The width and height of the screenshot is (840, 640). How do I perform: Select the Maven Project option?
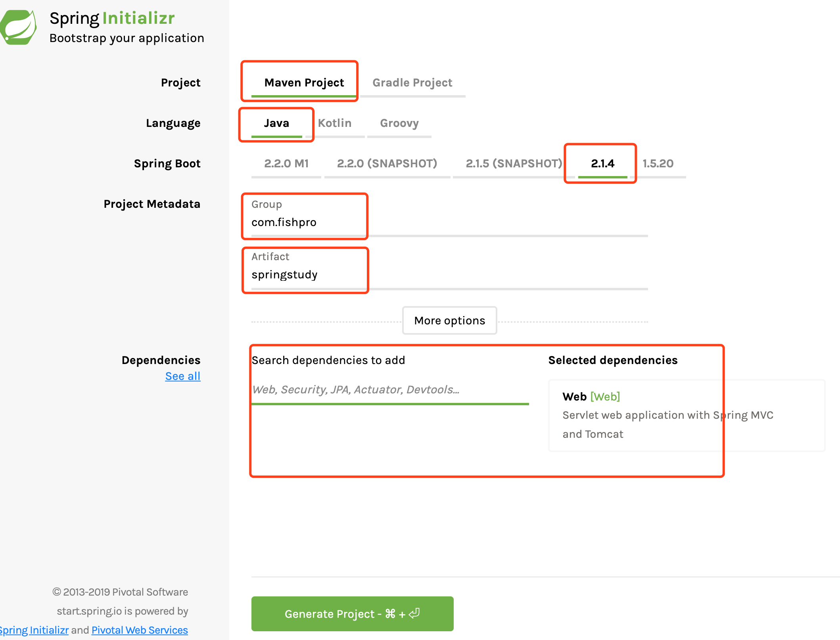tap(304, 82)
